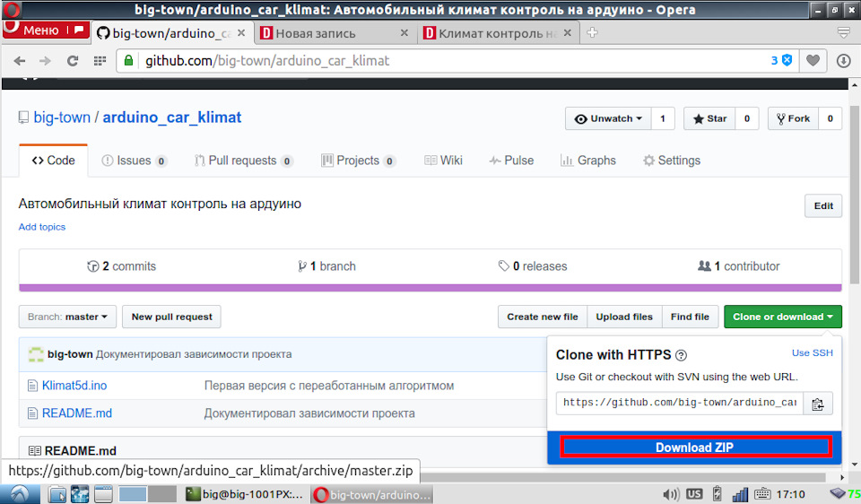This screenshot has height=504, width=861.
Task: Toggle the Clone or download dropdown
Action: (x=782, y=317)
